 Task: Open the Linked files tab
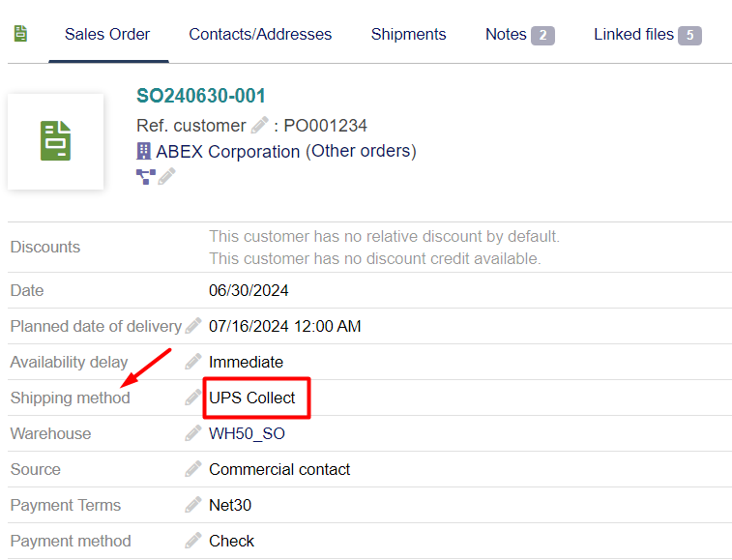[x=648, y=35]
